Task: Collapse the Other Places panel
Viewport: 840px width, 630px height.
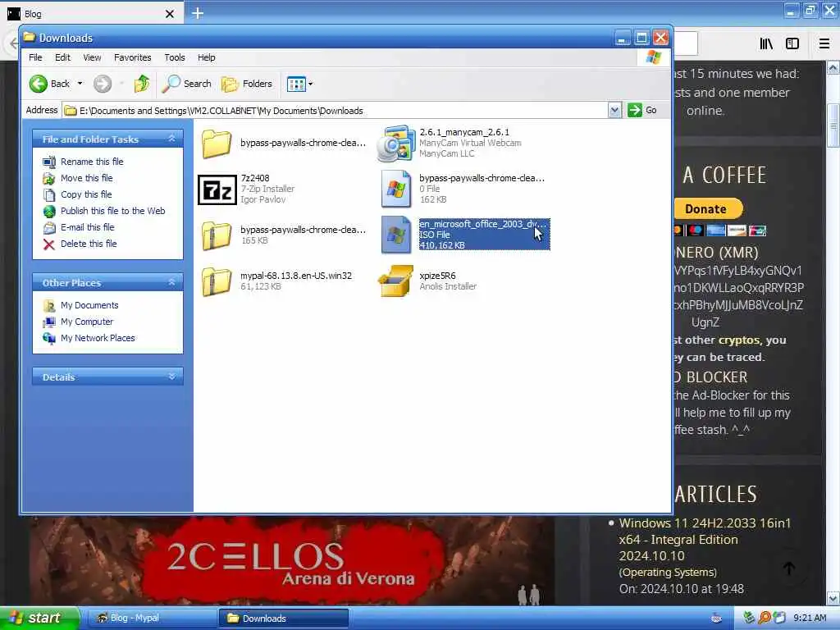Action: pyautogui.click(x=172, y=282)
